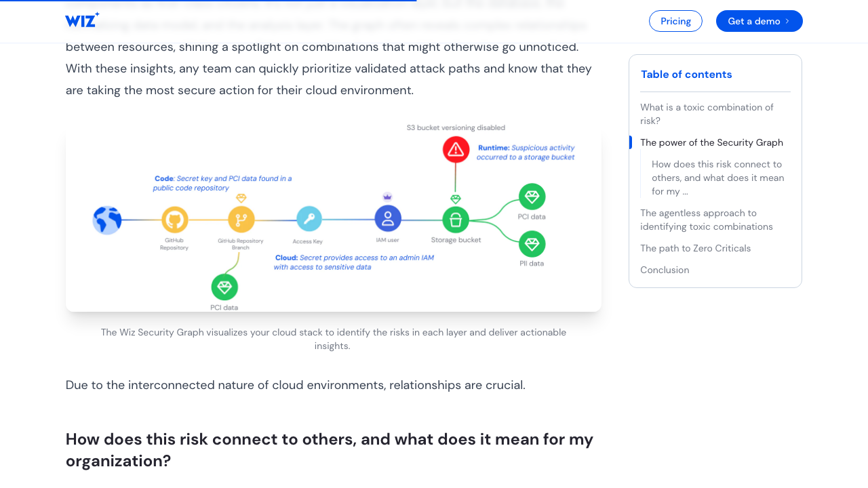The height and width of the screenshot is (488, 868).
Task: Select the PII data diamond icon
Action: pyautogui.click(x=532, y=244)
